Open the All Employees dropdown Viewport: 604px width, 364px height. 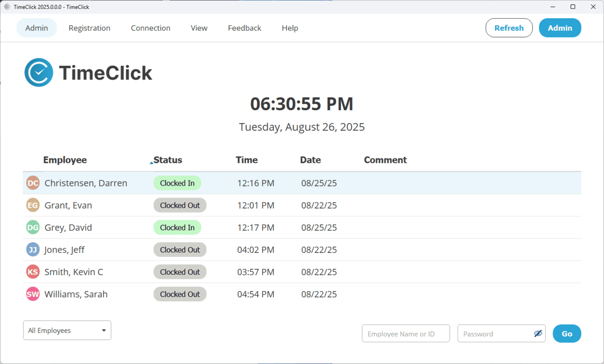coord(67,330)
